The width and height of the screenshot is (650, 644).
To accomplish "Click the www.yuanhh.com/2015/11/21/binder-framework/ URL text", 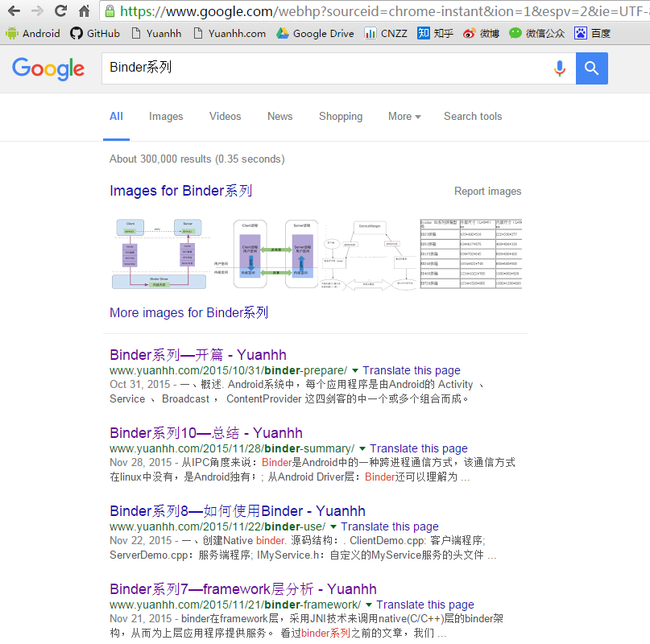I will click(x=235, y=605).
